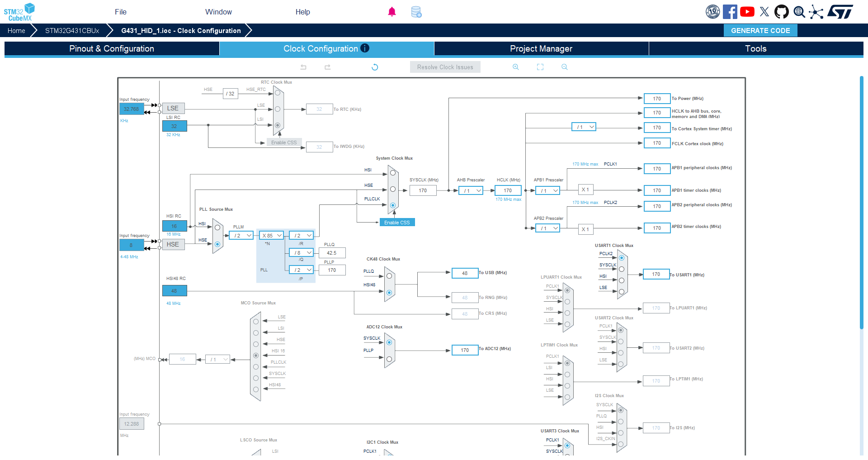The image size is (868, 460).
Task: Open the ST community network icon
Action: pos(816,12)
